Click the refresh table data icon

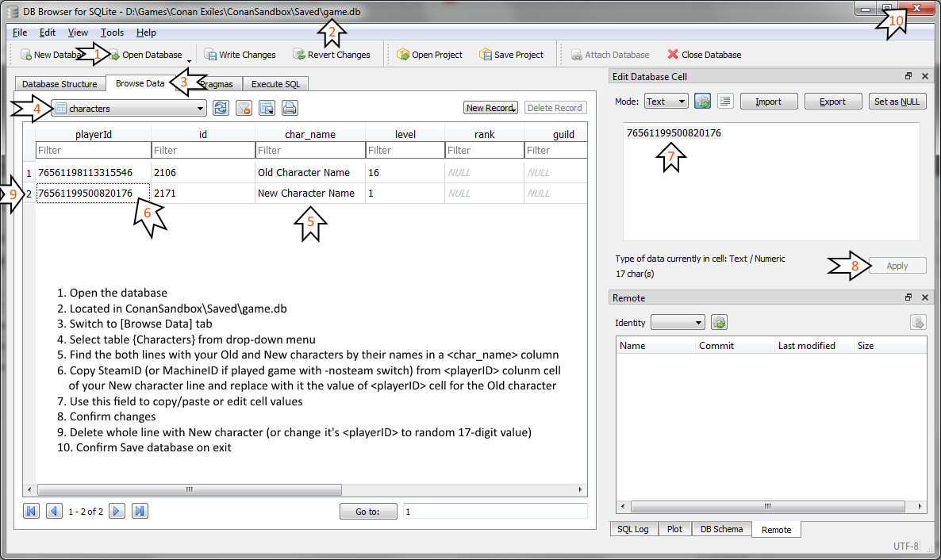coord(221,108)
